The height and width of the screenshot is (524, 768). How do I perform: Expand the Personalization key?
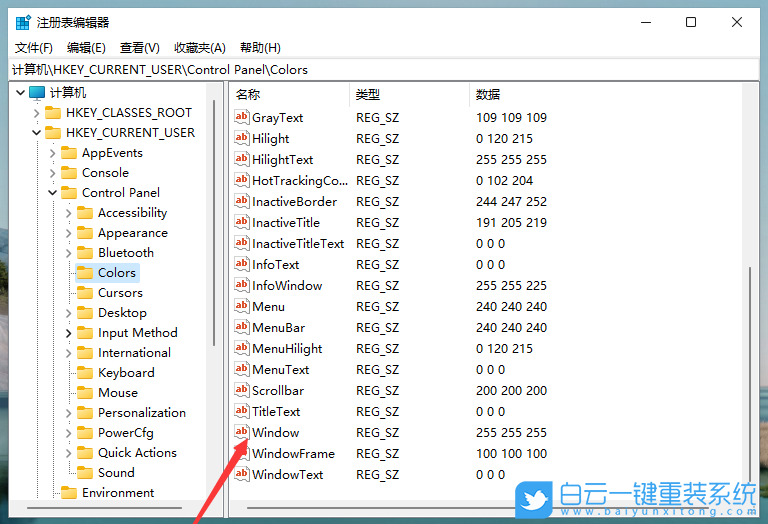(x=68, y=413)
